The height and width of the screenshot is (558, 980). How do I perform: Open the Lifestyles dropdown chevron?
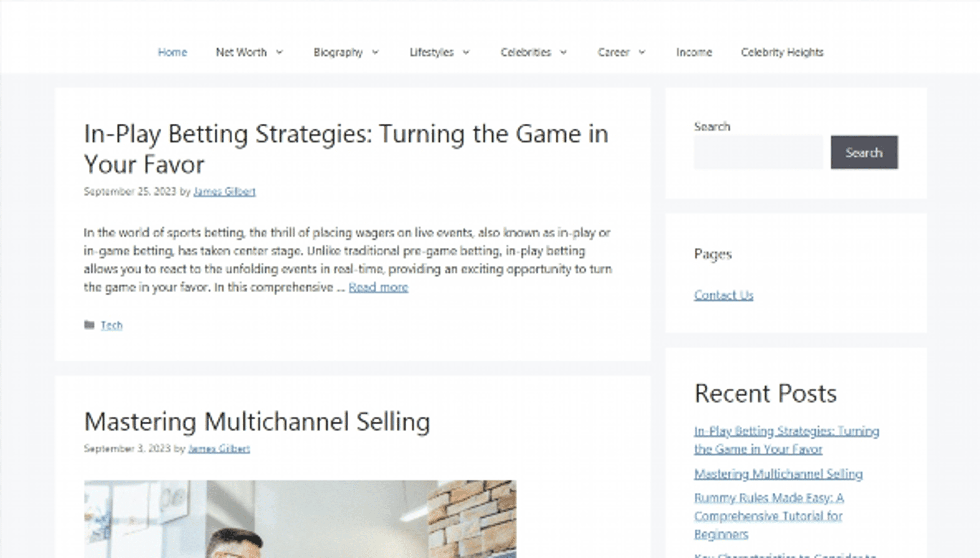[x=466, y=52]
